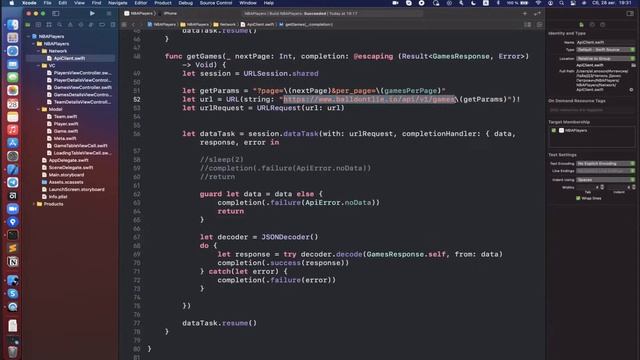
Task: Reveal the full path in Finder arrow
Action: pyautogui.click(x=631, y=89)
